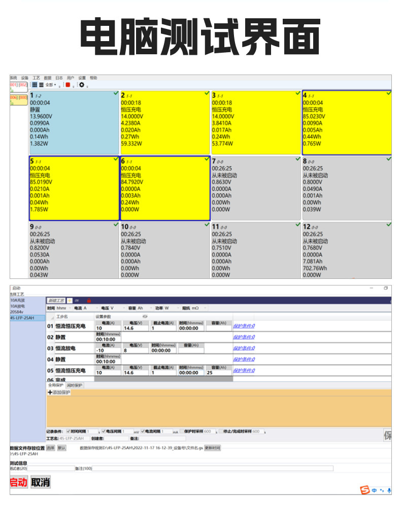Open the 用户 menu
Image resolution: width=401 pixels, height=532 pixels.
click(x=70, y=78)
